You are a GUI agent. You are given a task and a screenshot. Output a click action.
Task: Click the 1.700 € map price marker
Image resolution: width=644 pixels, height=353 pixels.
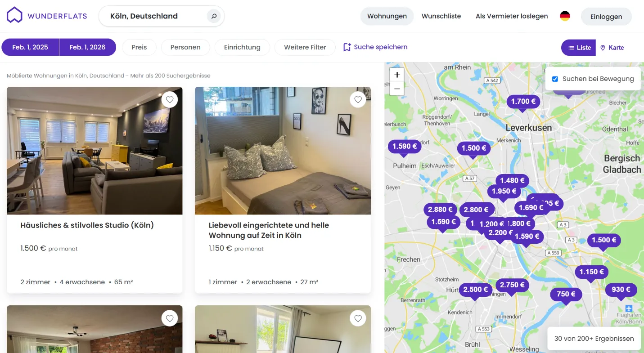coord(523,102)
